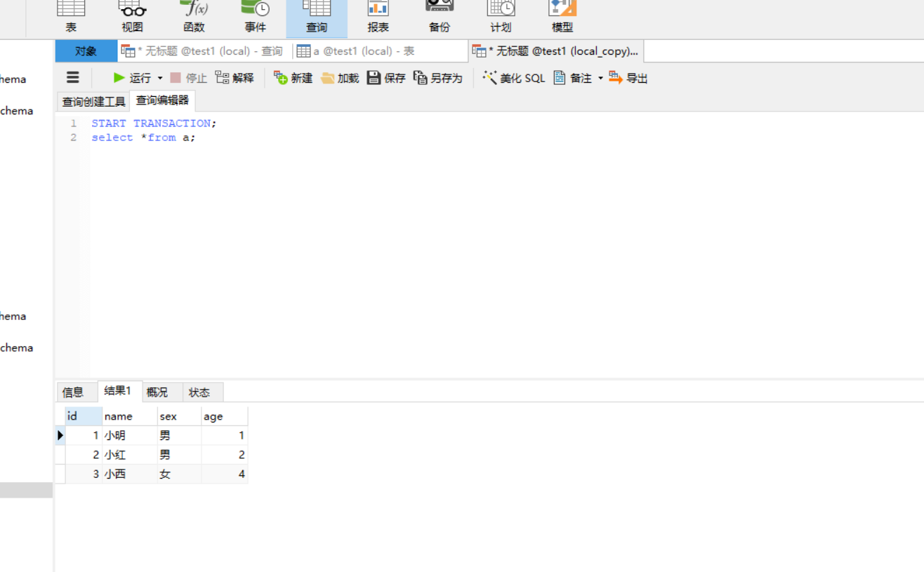Click the 导出 (Export) button
This screenshot has height=572, width=924.
pos(628,78)
